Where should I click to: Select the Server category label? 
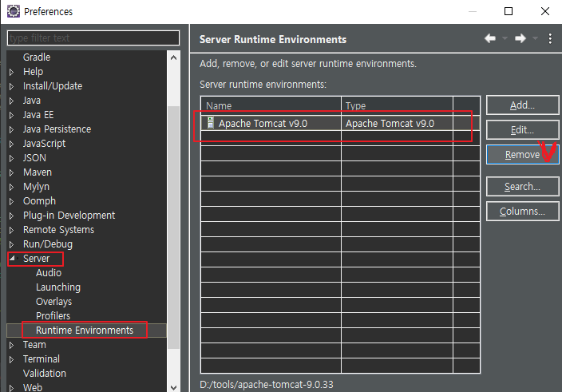click(x=36, y=258)
